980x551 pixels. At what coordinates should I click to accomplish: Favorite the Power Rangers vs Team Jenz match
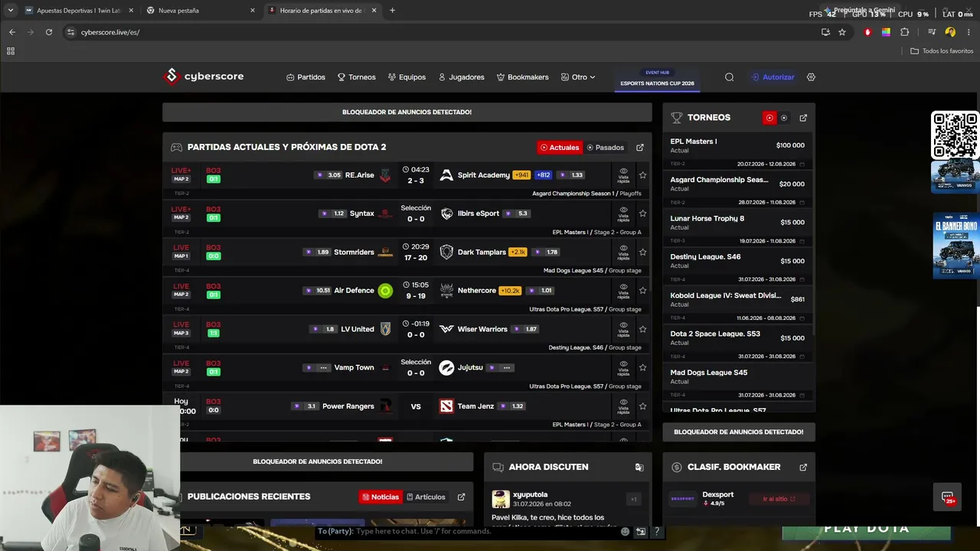tap(642, 406)
